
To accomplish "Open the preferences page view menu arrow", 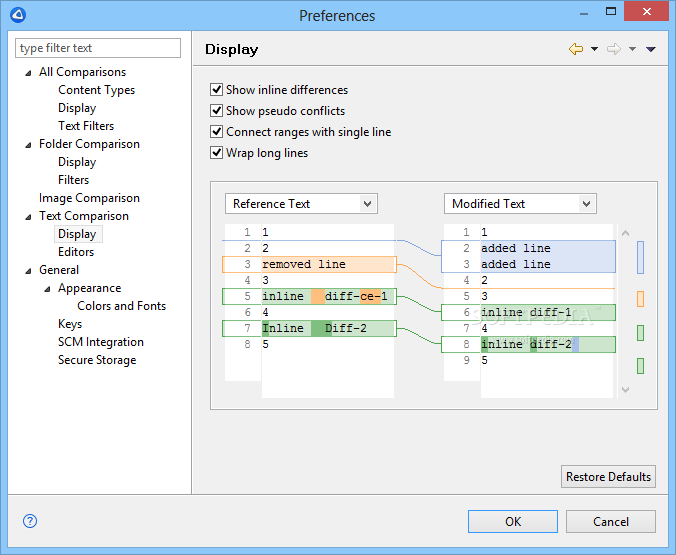I will click(651, 49).
